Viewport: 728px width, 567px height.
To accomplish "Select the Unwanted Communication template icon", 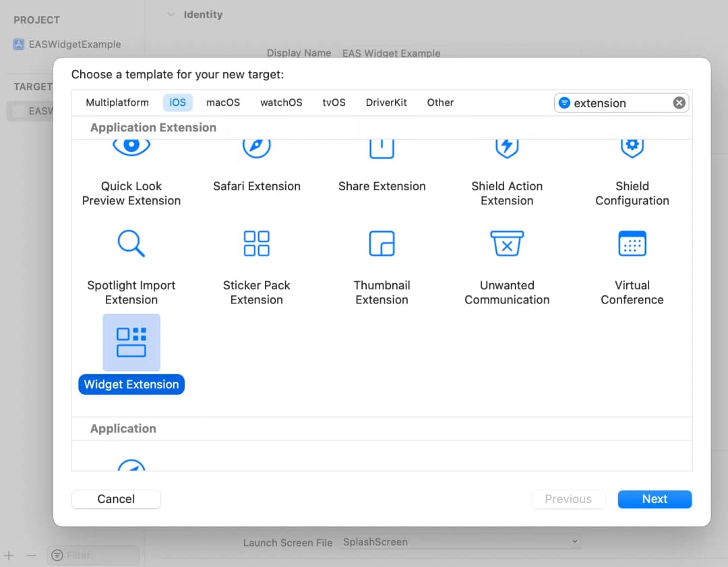I will (507, 243).
